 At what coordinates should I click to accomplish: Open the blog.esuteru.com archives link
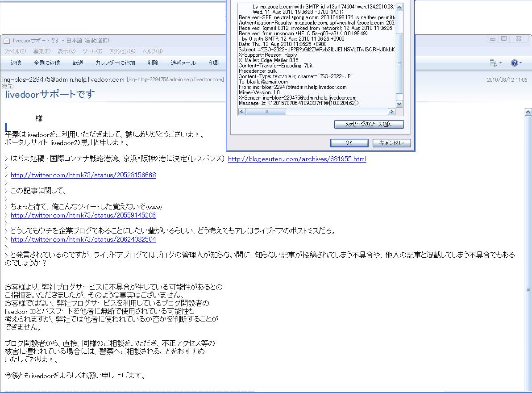tap(297, 159)
